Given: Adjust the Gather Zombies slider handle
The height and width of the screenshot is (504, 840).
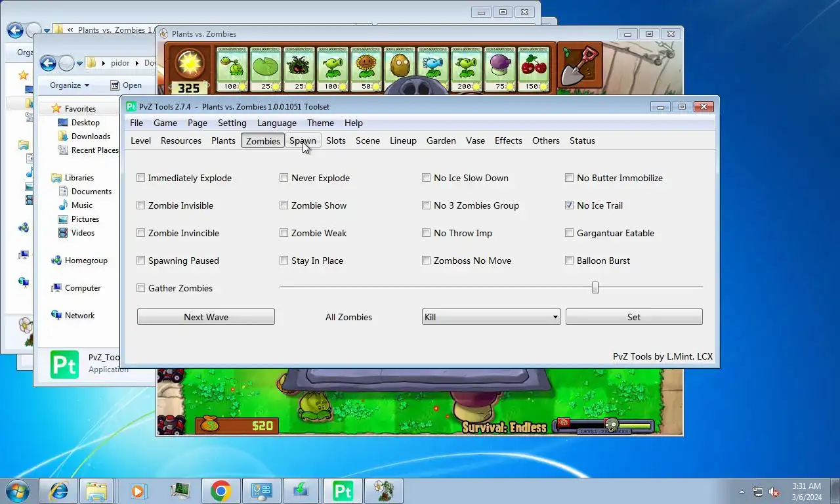Looking at the screenshot, I should pyautogui.click(x=595, y=287).
